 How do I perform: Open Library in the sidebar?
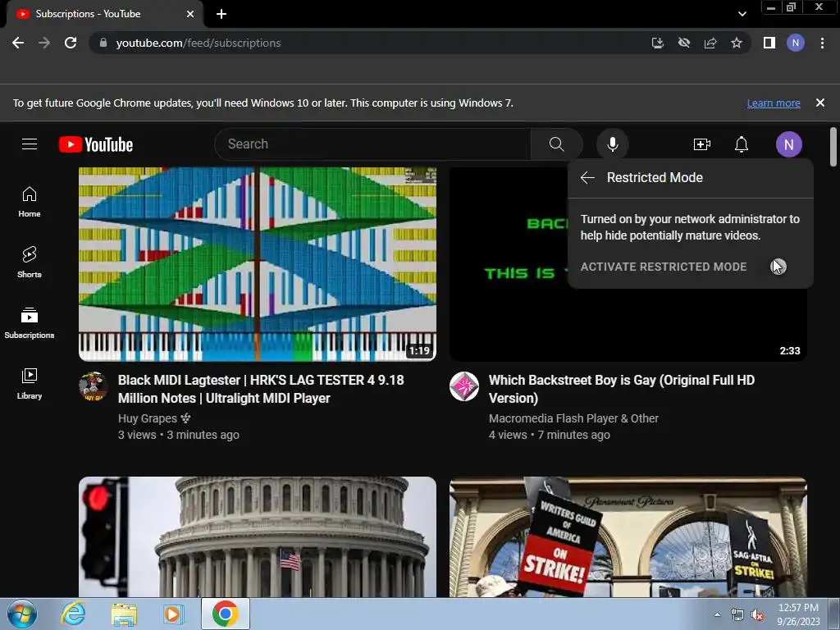tap(30, 384)
